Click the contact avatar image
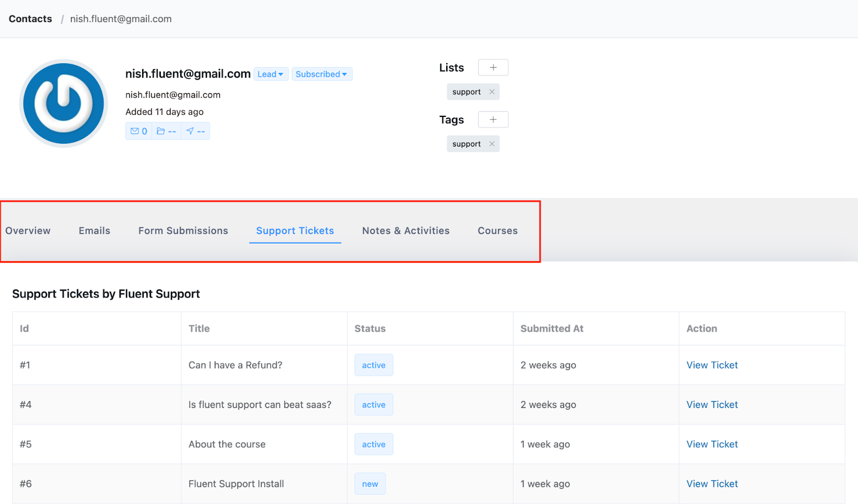Screen dimensions: 858x504 (63, 103)
